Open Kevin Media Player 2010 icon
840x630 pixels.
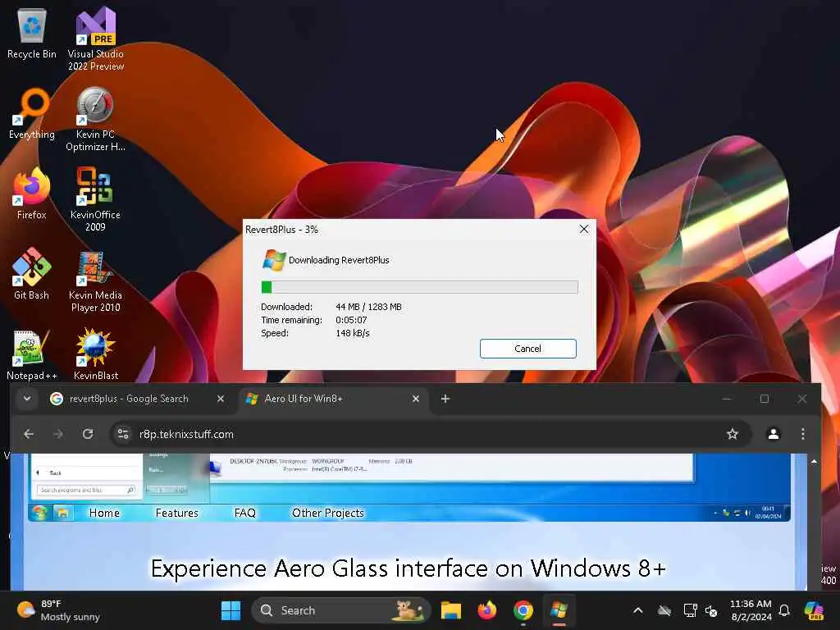tap(95, 282)
